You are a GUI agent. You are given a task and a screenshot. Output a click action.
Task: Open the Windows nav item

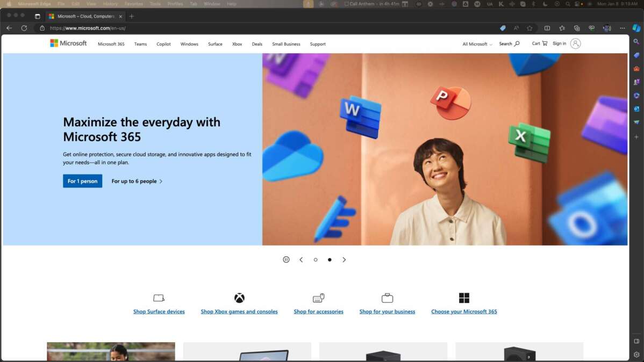189,44
